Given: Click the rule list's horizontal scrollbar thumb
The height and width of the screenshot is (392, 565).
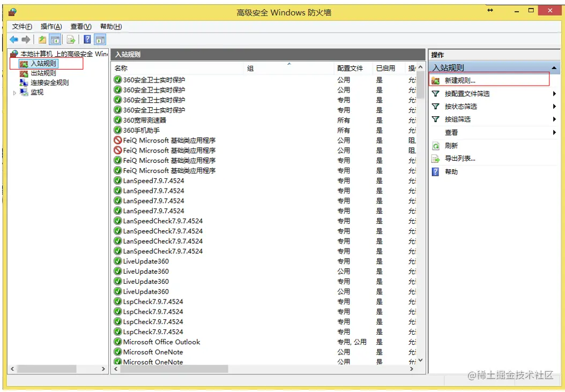Looking at the screenshot, I should pyautogui.click(x=174, y=369).
